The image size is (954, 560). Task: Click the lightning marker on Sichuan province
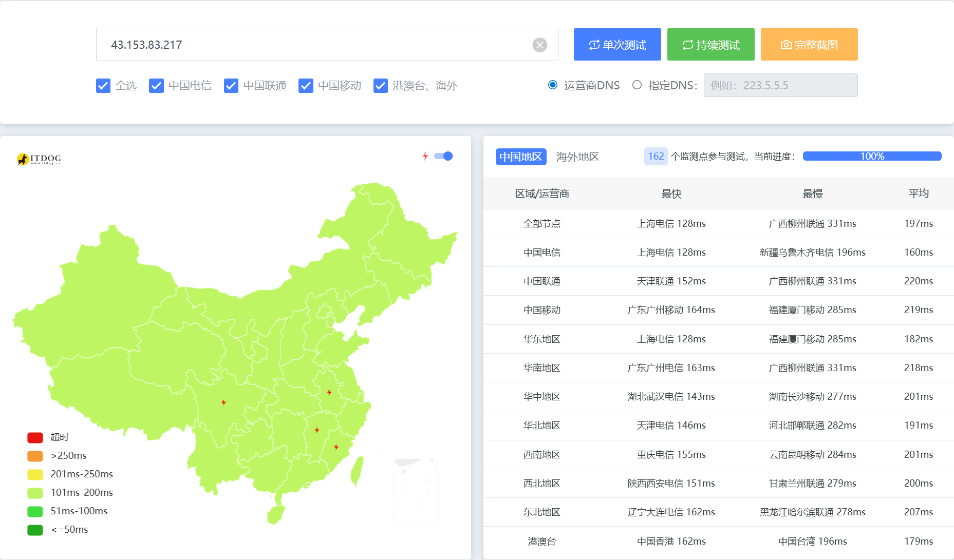point(223,402)
